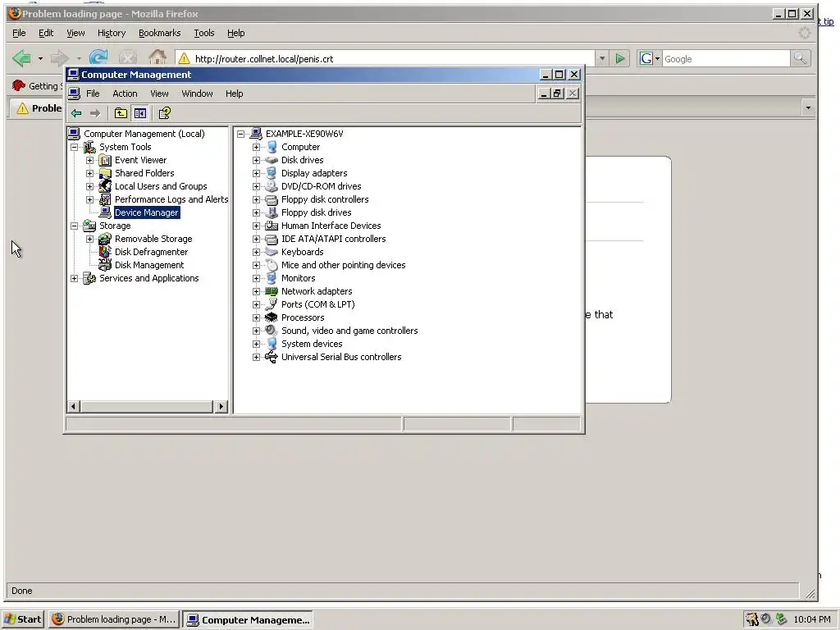Click the Network adapters card icon
Viewport: 840px width, 630px height.
pyautogui.click(x=272, y=291)
